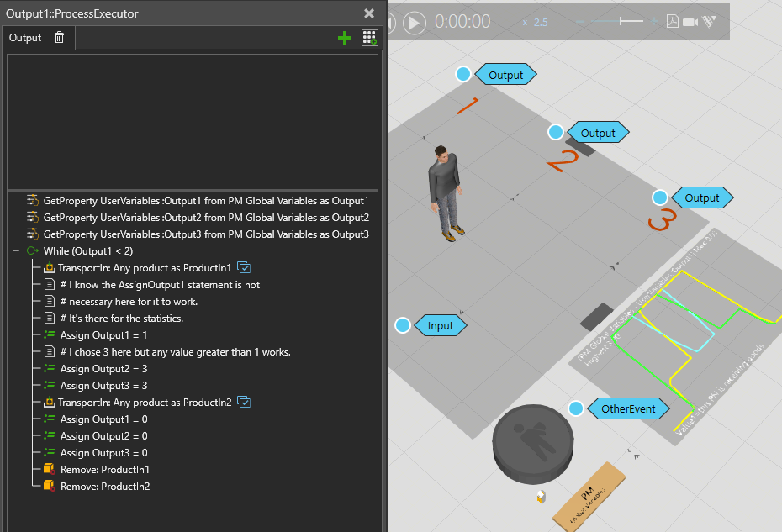Image resolution: width=782 pixels, height=532 pixels.
Task: Click the While loop statement icon
Action: tap(33, 250)
